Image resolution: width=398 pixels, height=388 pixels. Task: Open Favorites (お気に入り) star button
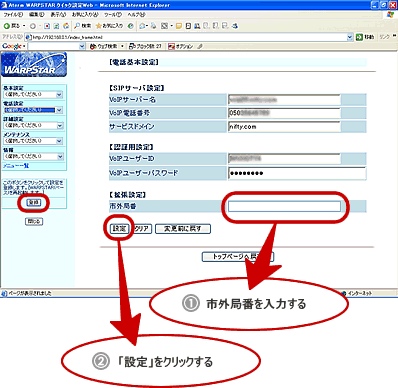pos(109,26)
